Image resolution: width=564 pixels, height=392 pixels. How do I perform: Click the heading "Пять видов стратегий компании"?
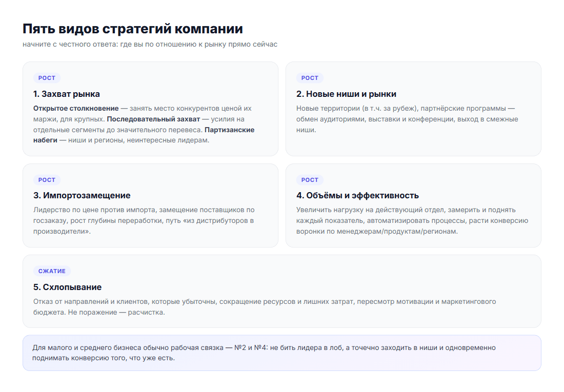[133, 29]
